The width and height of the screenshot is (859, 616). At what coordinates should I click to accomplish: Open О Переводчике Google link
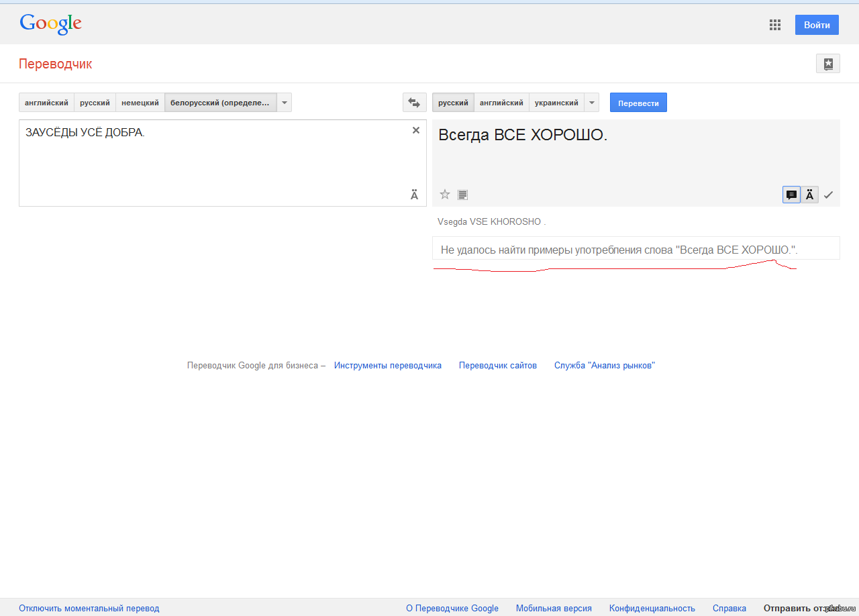(x=452, y=609)
